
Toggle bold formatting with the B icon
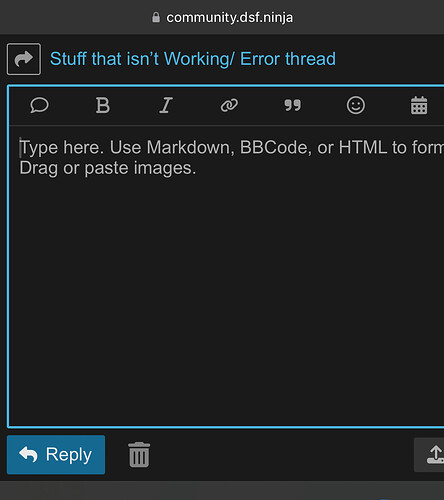pos(103,105)
